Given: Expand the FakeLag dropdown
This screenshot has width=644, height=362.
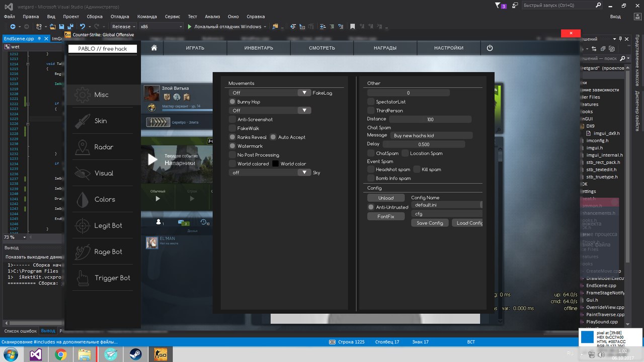Looking at the screenshot, I should click(304, 93).
